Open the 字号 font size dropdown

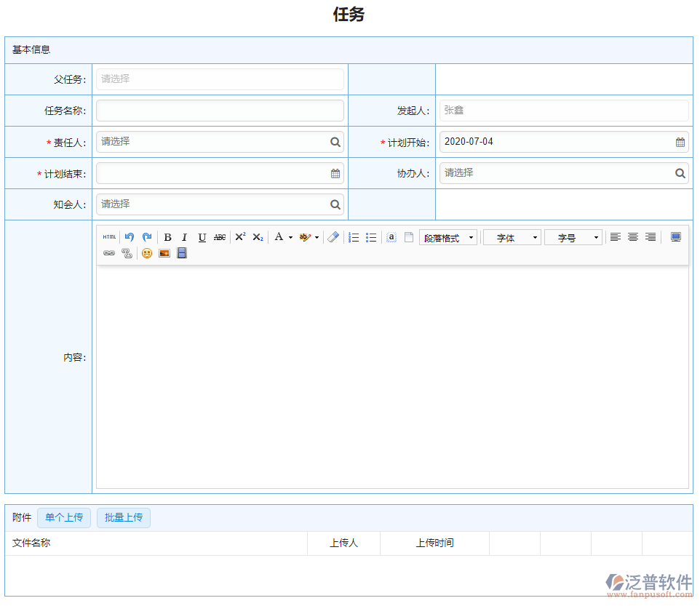pos(573,236)
